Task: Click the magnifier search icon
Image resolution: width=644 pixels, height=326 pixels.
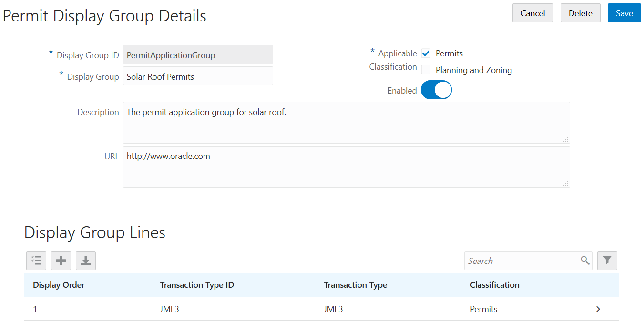Action: coord(585,261)
